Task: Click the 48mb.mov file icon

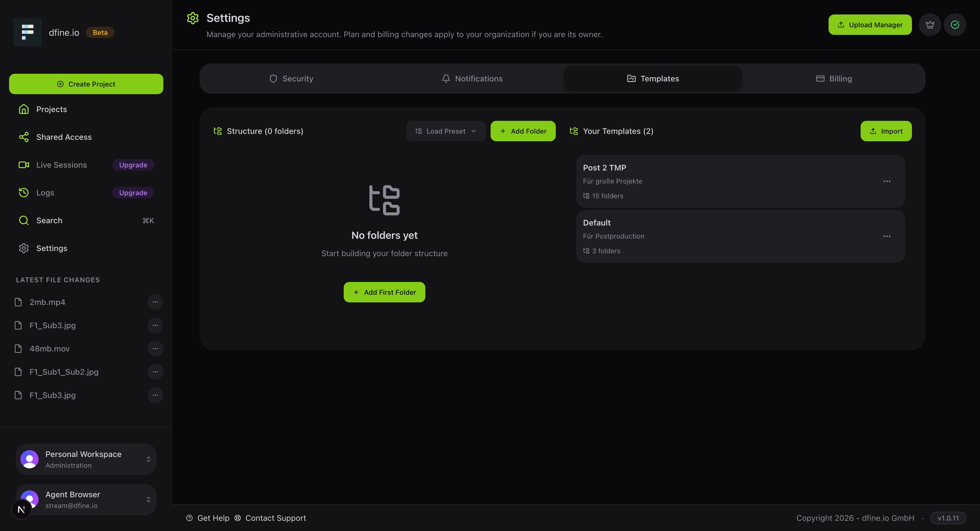Action: pos(18,348)
